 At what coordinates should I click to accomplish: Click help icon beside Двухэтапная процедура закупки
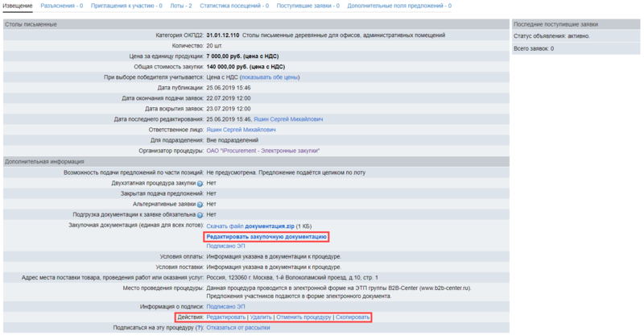coord(199,184)
